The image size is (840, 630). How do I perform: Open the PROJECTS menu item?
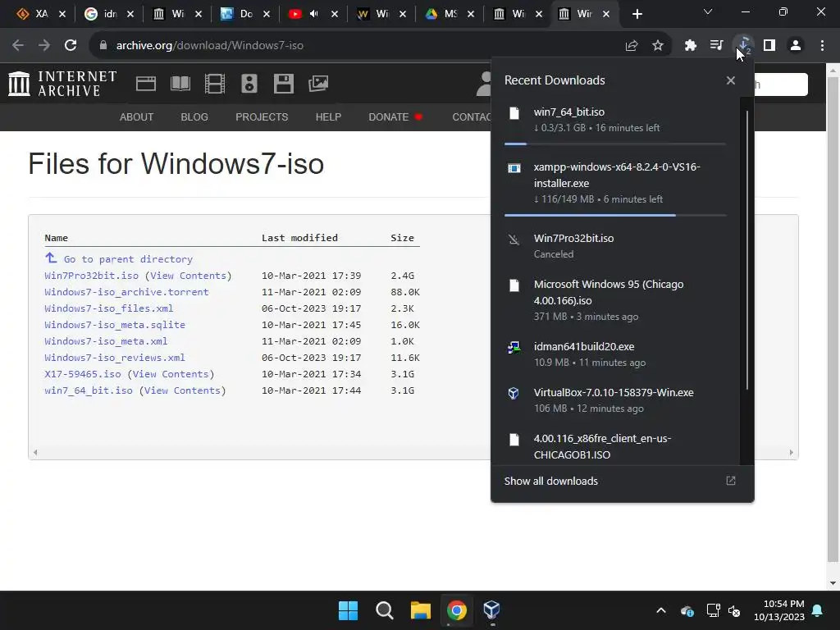click(262, 116)
